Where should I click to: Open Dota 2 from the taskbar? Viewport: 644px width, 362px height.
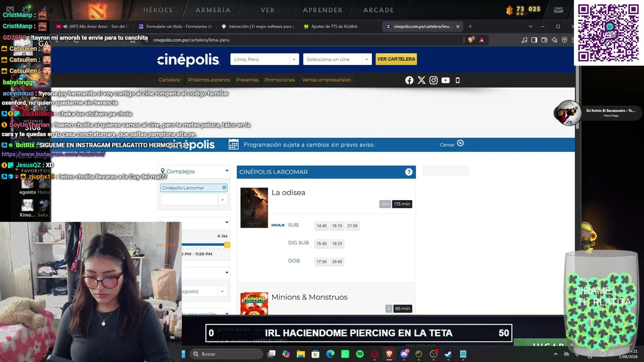374,354
